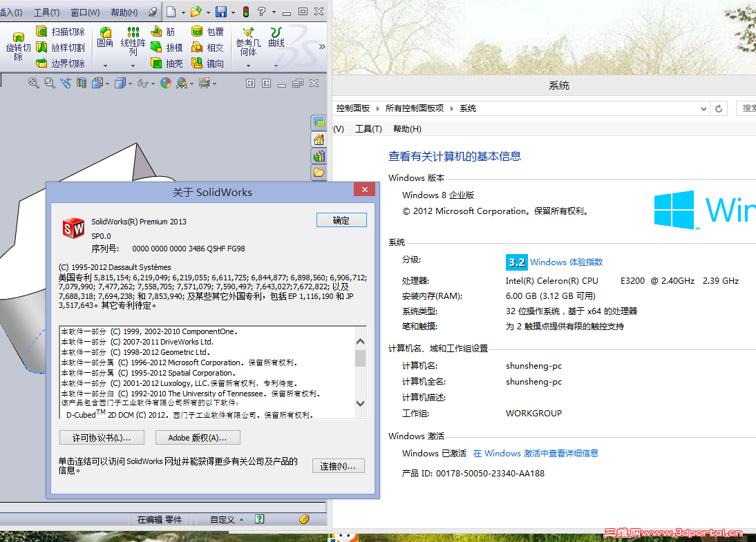Click the Adobe 版权(A)... button
Screen dimensions: 756x542
[198, 438]
